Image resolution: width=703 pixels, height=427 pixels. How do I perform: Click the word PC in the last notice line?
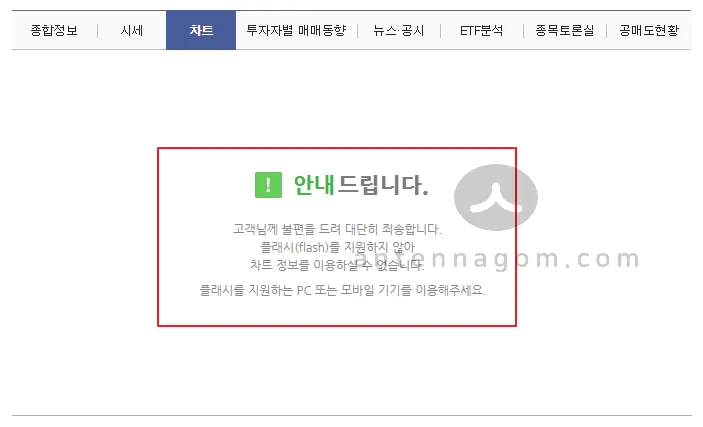(304, 290)
